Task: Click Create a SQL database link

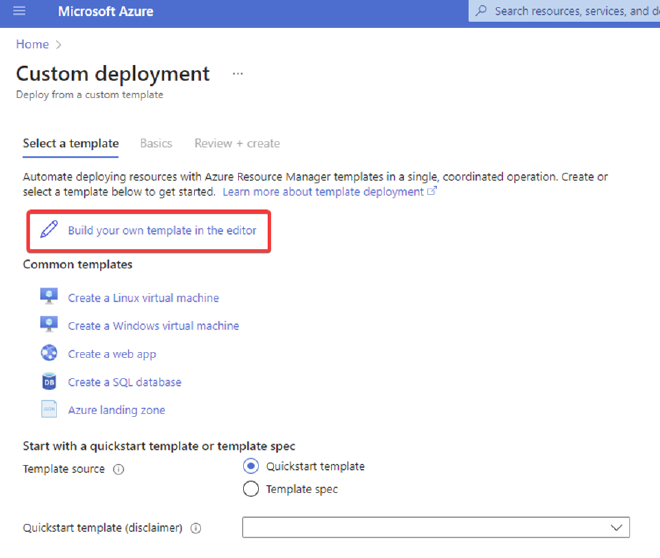Action: tap(125, 382)
